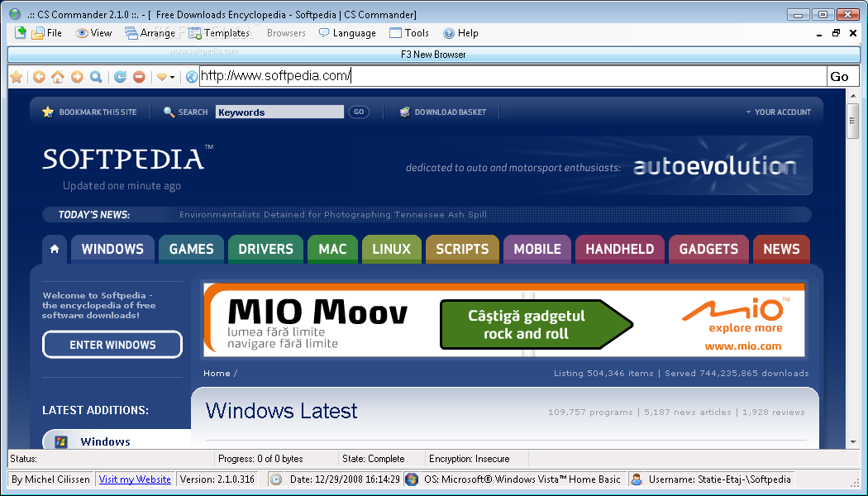
Task: Click the State: Complete status text
Action: point(373,459)
